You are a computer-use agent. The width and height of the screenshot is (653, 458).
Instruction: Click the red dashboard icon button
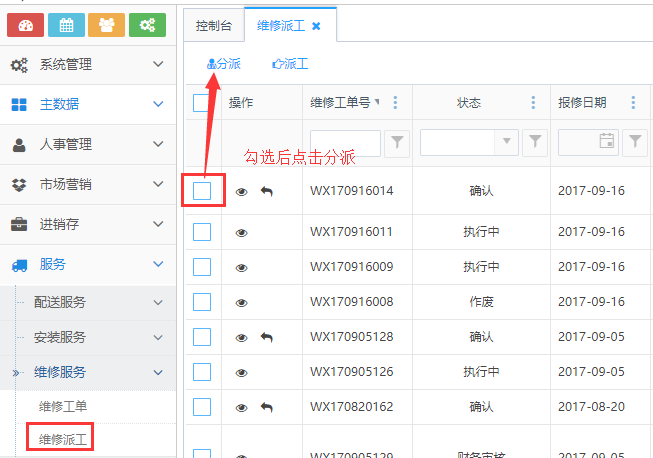point(26,25)
